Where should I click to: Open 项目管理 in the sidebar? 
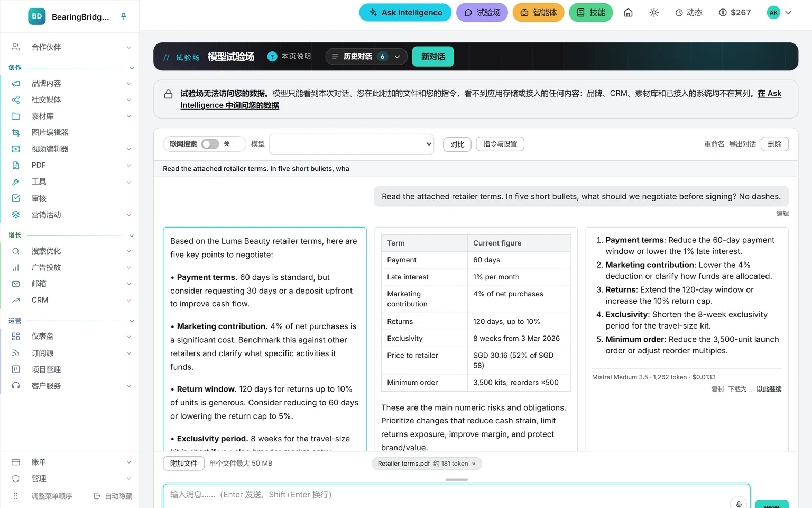point(46,369)
